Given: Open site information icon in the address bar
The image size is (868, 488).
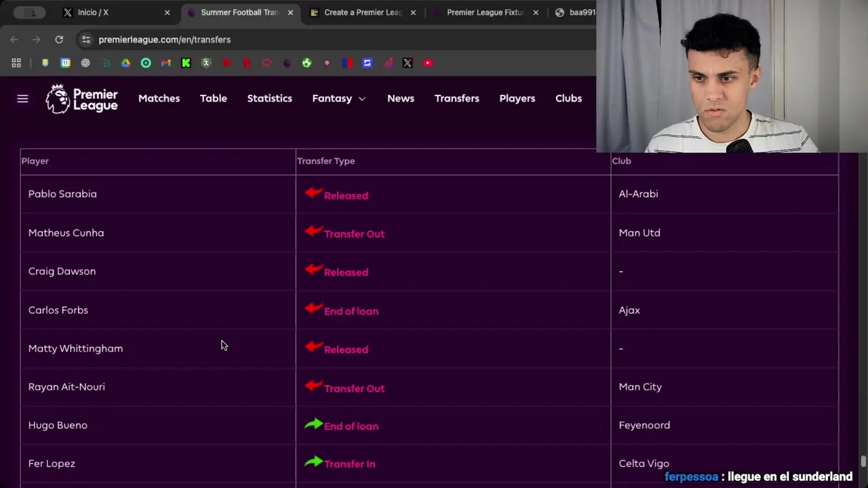Looking at the screenshot, I should pos(85,39).
